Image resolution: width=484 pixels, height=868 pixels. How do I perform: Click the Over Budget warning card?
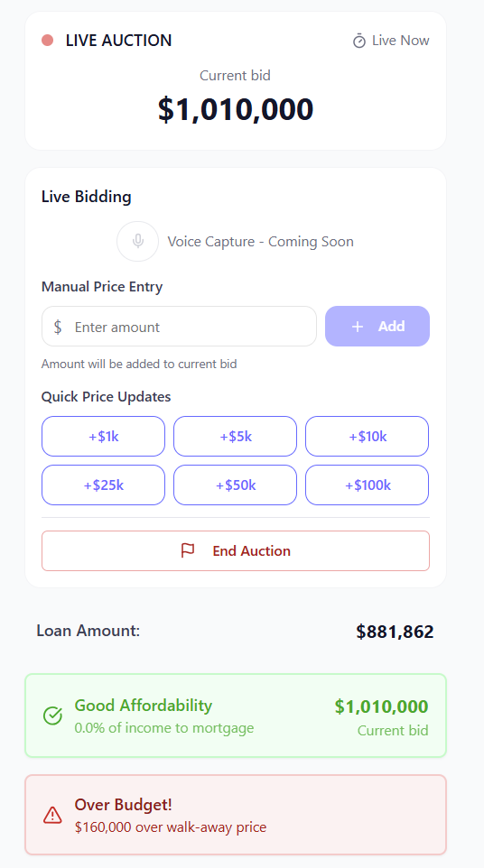tap(236, 815)
